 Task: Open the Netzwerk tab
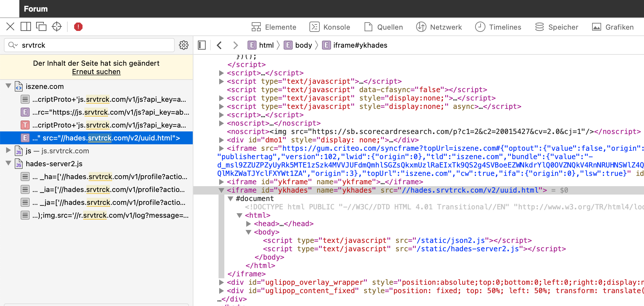[x=439, y=27]
